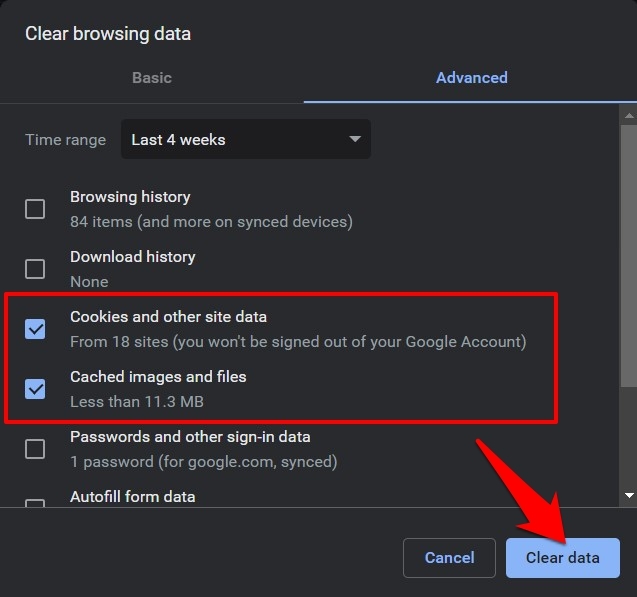
Task: Click the Time range label
Action: (x=65, y=140)
